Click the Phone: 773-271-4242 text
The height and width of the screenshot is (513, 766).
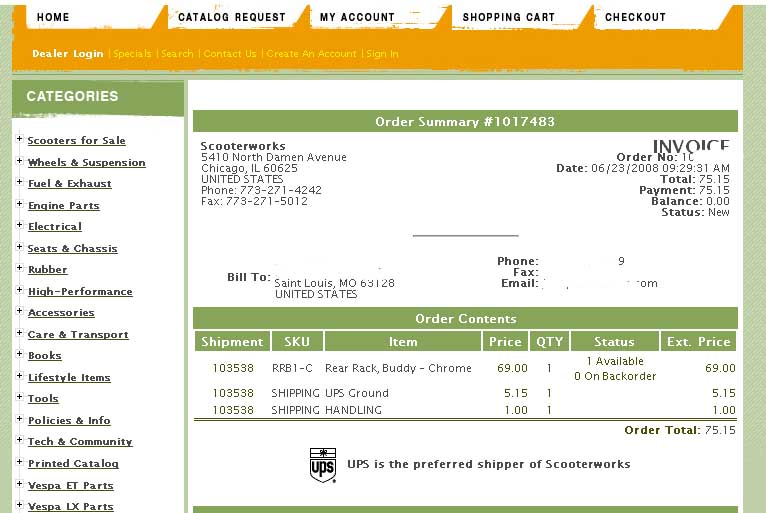tap(261, 190)
